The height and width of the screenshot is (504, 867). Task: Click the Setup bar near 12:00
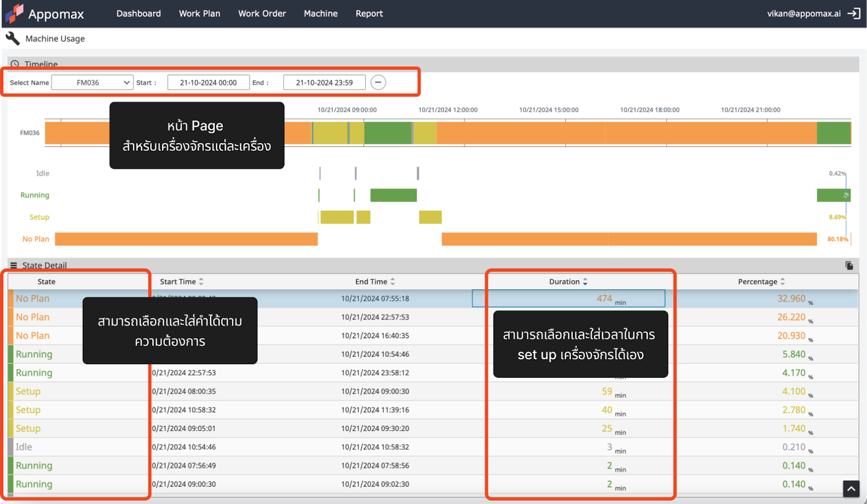point(430,217)
